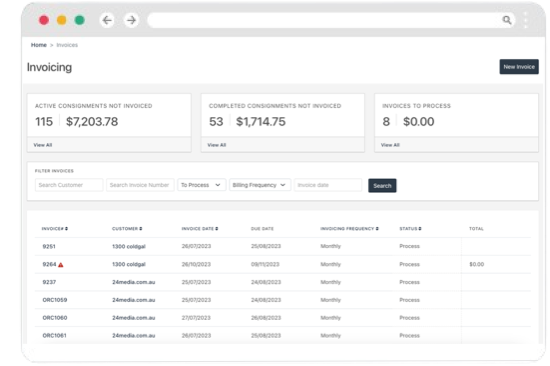The height and width of the screenshot is (366, 550).
Task: Create a New Invoice
Action: [x=519, y=67]
